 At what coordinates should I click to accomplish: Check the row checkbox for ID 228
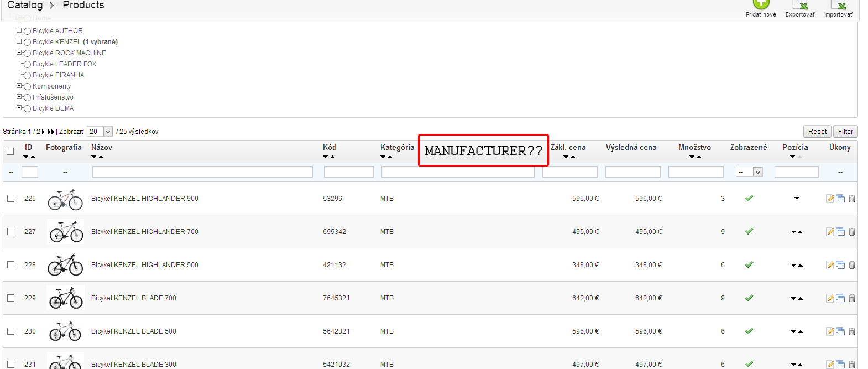[11, 264]
